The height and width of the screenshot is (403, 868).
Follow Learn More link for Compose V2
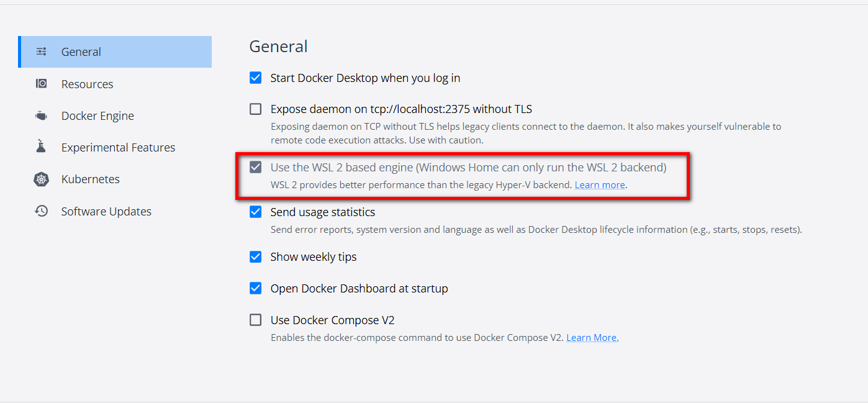[592, 338]
